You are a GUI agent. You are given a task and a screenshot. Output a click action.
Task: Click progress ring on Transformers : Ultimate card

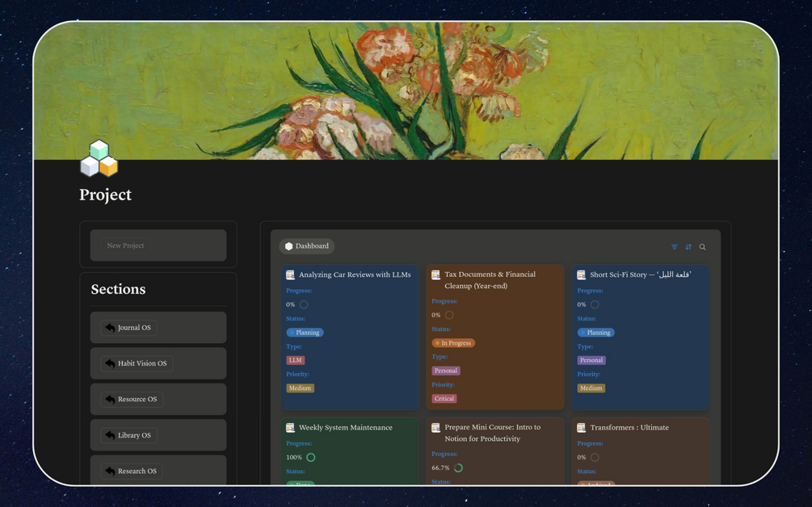(x=595, y=457)
